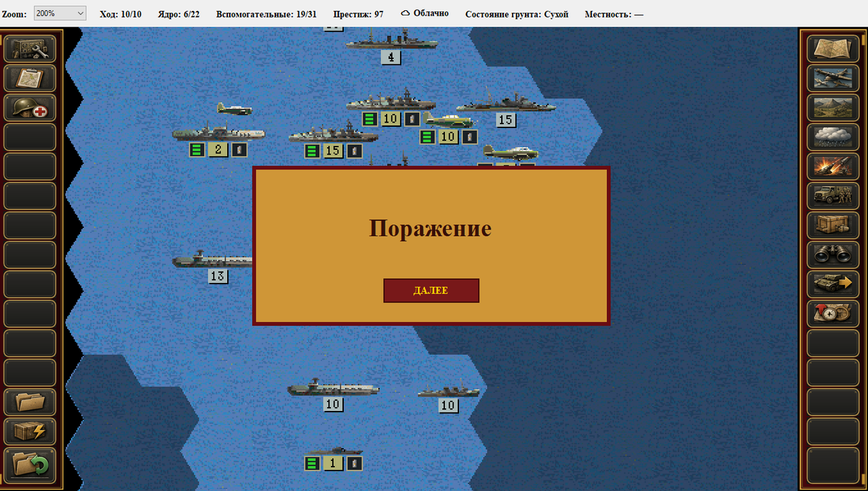Screen dimensions: 868x491
Task: Click the cloud icon beside Облачно
Action: 406,14
